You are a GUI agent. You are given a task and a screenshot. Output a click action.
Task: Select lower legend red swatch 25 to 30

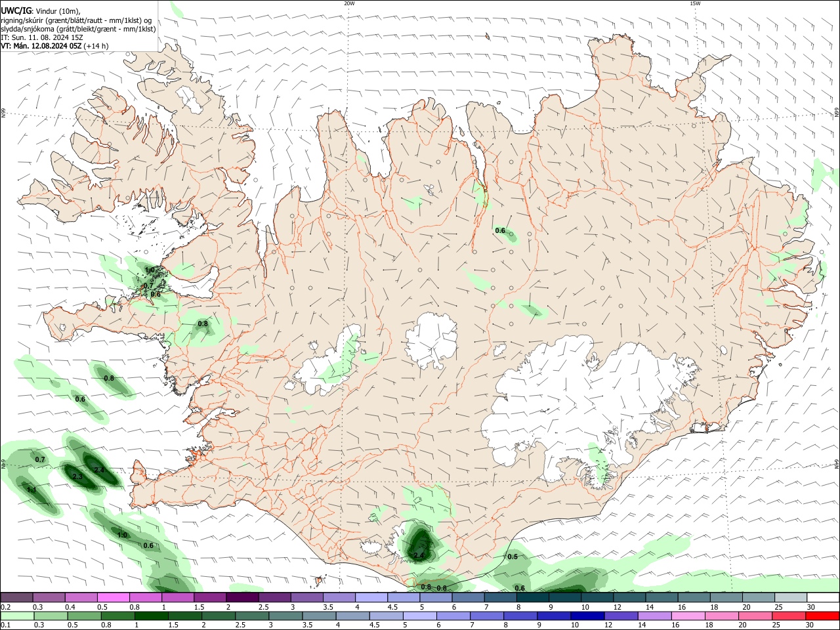[789, 616]
